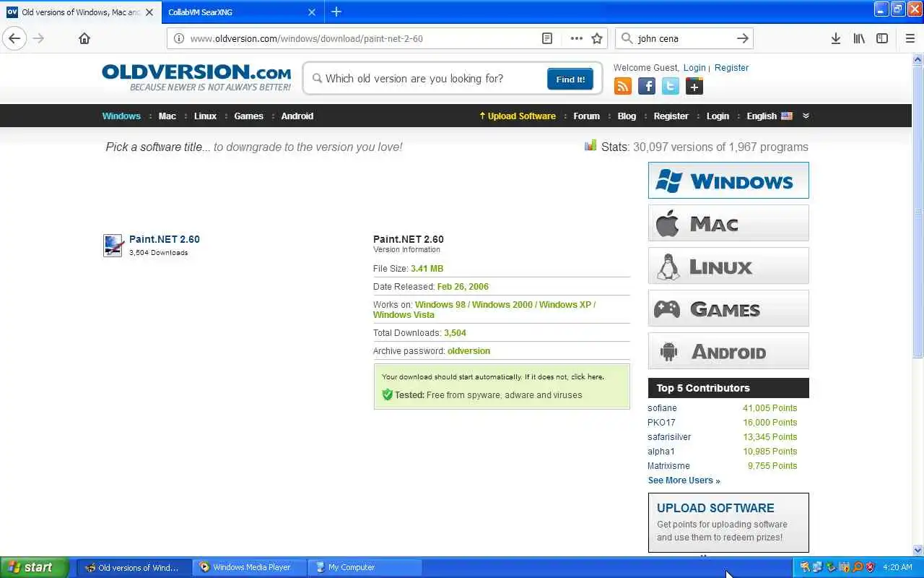Toggle the sidebar icon in toolbar
The height and width of the screenshot is (578, 924).
coord(882,39)
